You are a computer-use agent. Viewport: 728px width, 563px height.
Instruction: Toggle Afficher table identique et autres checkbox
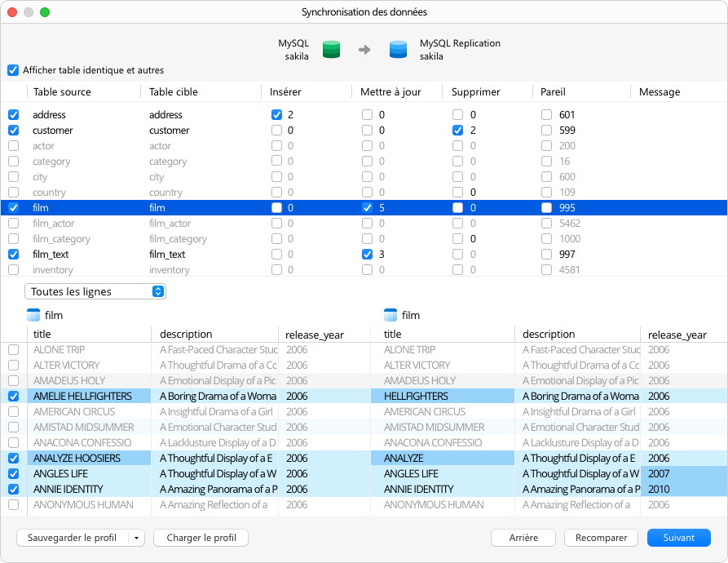click(x=13, y=70)
